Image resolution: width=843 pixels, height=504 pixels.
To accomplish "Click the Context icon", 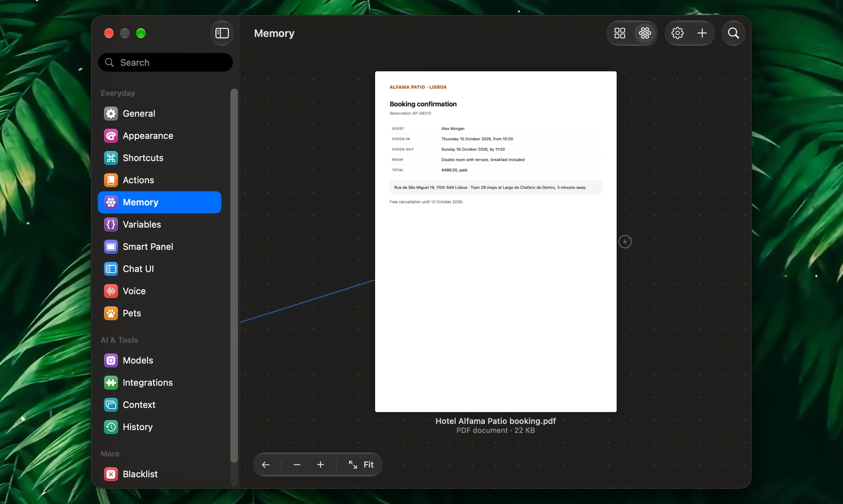I will point(111,405).
